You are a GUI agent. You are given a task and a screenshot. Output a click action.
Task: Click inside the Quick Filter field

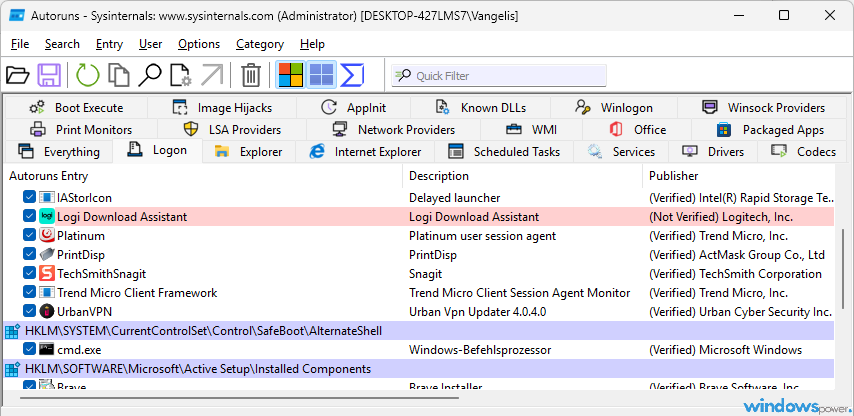point(499,76)
